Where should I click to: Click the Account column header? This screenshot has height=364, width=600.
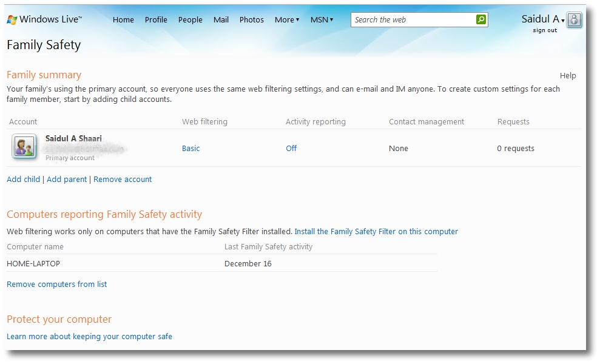tap(23, 122)
